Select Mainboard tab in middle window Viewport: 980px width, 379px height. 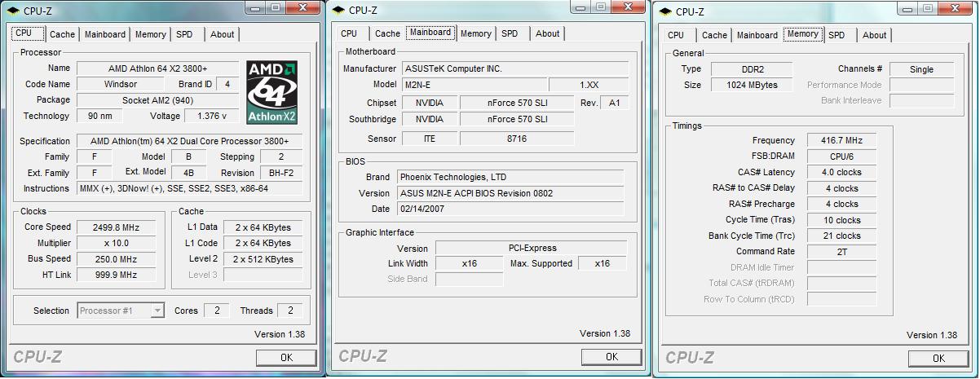coord(430,33)
